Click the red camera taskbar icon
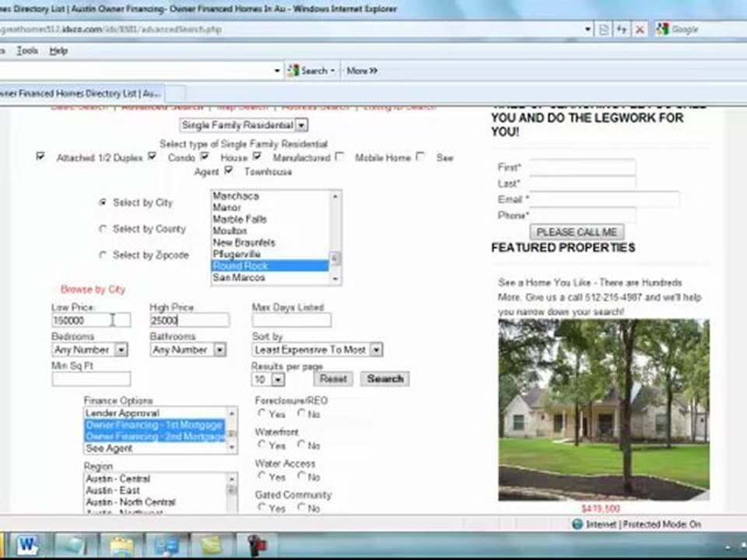 [x=258, y=546]
